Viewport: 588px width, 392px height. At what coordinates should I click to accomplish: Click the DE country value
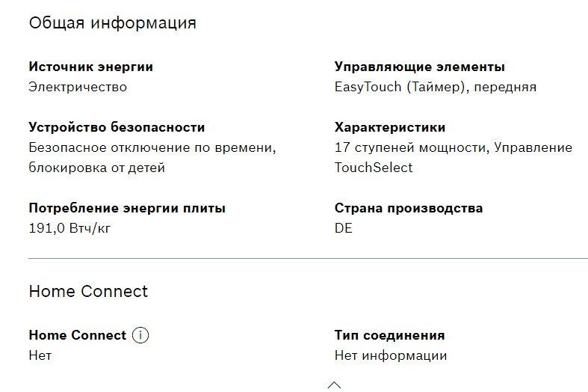[343, 228]
